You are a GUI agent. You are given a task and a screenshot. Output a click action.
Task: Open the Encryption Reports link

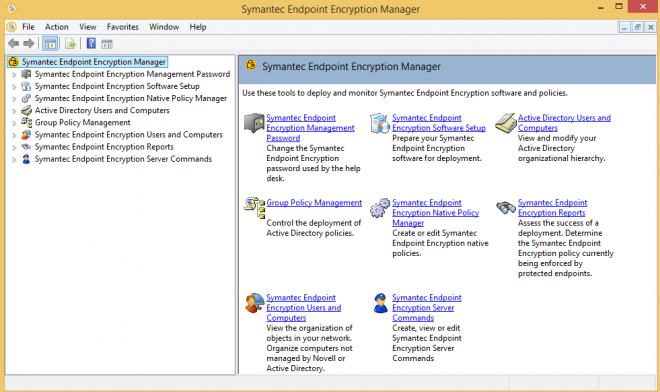coord(552,208)
